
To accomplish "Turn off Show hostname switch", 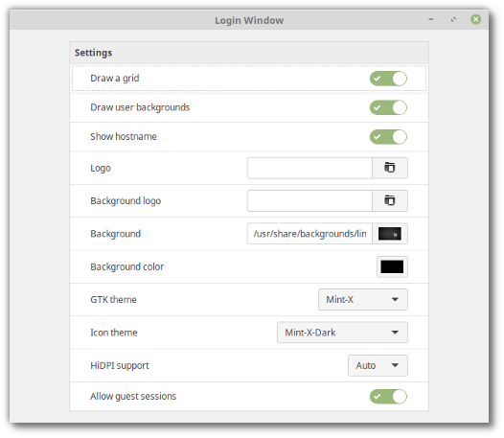I will point(388,137).
